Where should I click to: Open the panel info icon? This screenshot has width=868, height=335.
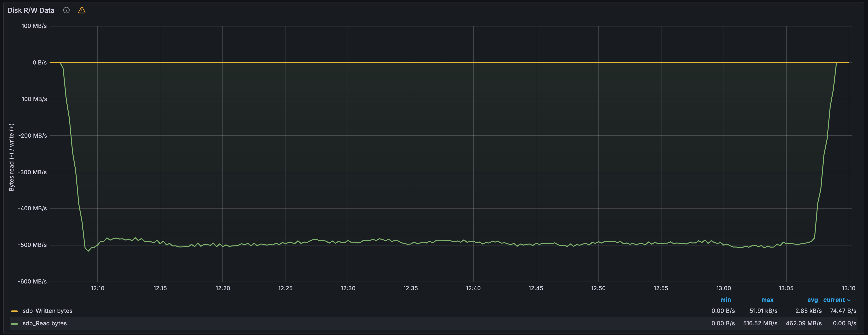[66, 10]
